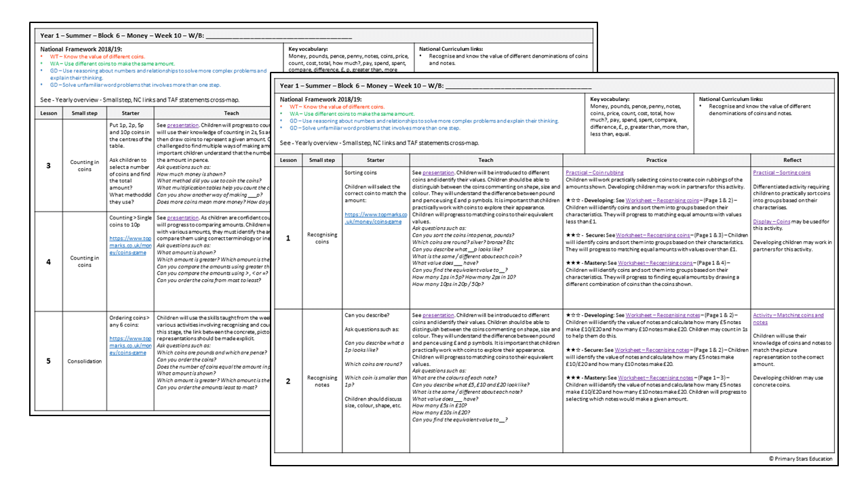Open presentation link in Lesson 4 Teach
868x488 pixels.
click(182, 218)
